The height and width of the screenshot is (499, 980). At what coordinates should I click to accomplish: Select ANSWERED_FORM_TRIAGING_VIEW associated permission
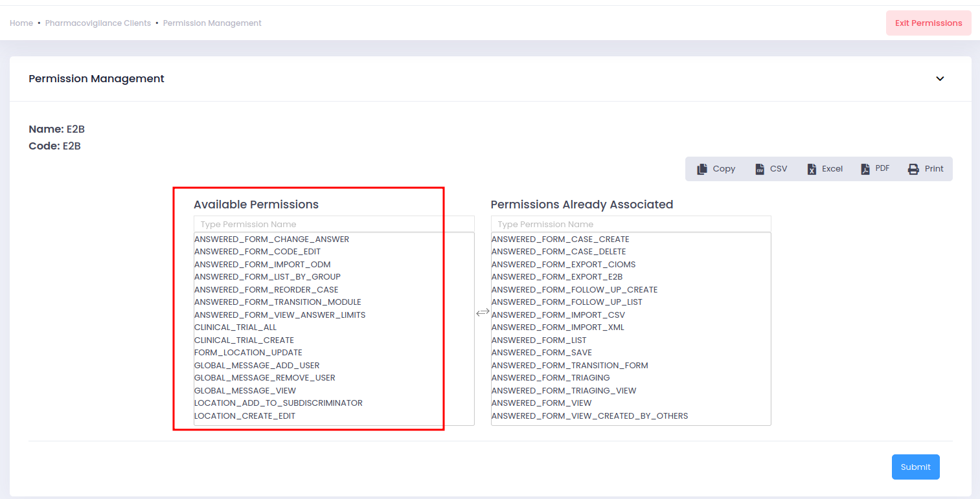564,391
